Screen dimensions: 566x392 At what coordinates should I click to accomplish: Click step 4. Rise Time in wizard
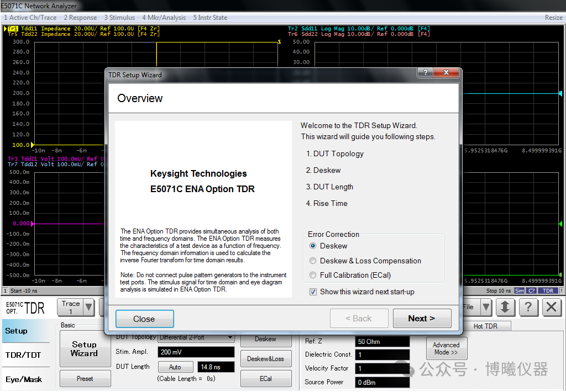pos(327,203)
